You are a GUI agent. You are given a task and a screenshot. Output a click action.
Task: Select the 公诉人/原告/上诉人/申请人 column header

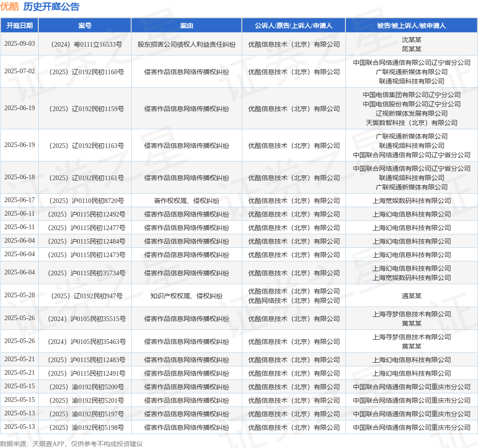pyautogui.click(x=294, y=26)
